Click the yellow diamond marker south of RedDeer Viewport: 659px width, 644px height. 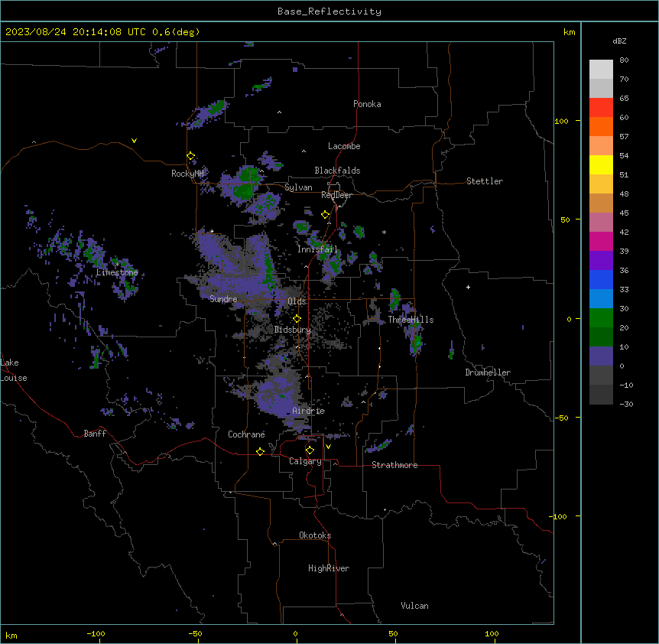326,215
